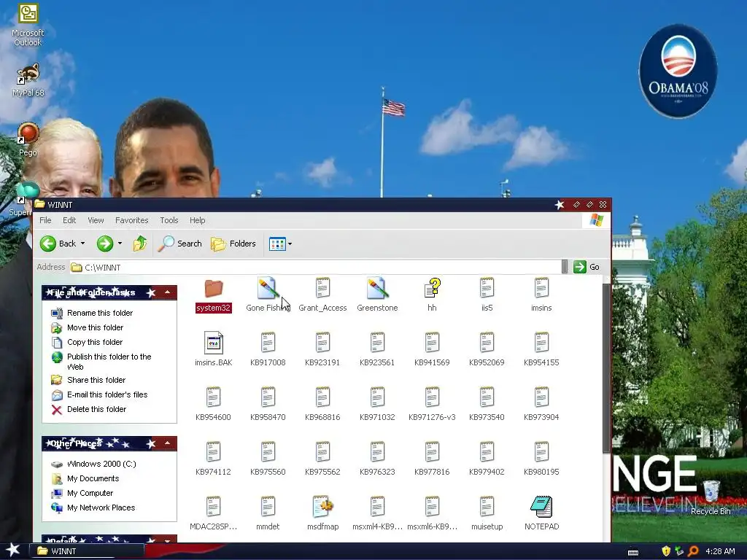This screenshot has width=747, height=560.
Task: Toggle the Folders pane
Action: [233, 244]
